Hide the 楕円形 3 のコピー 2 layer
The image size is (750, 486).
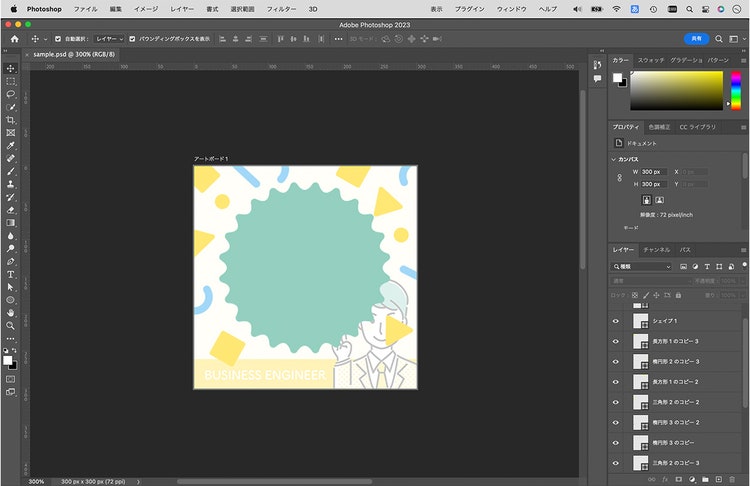point(616,423)
